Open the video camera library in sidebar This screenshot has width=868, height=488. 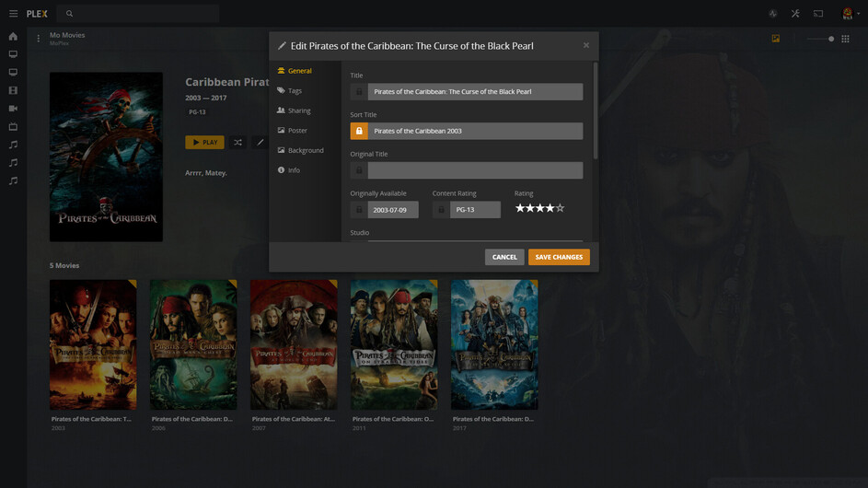point(13,109)
